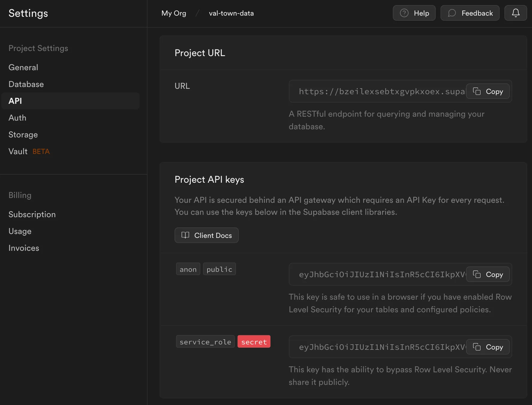Open Vault beta settings
532x405 pixels.
pyautogui.click(x=18, y=151)
